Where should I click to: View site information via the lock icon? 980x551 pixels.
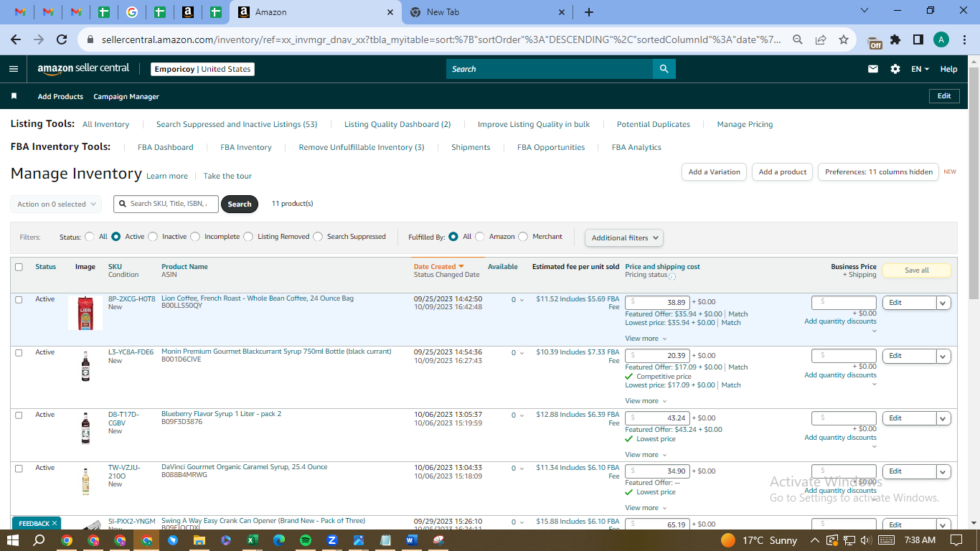(90, 40)
